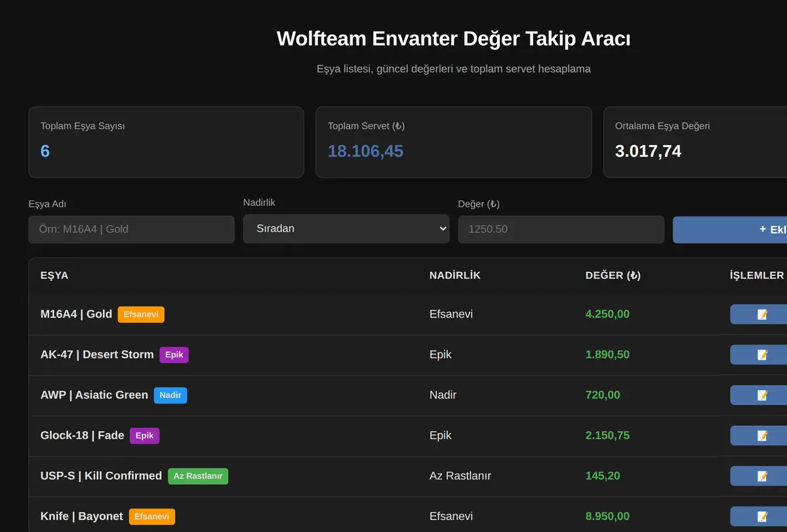Select the green Az Rastlanır badge

pos(198,476)
